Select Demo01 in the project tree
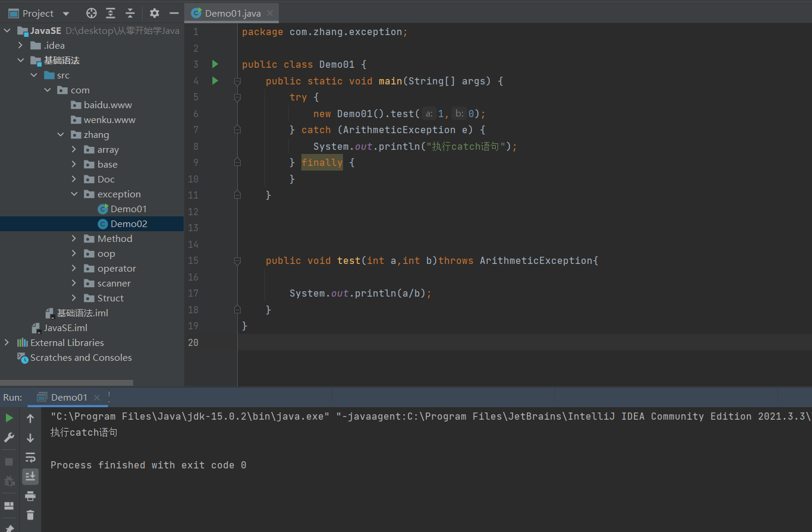Image resolution: width=812 pixels, height=532 pixels. [x=128, y=209]
